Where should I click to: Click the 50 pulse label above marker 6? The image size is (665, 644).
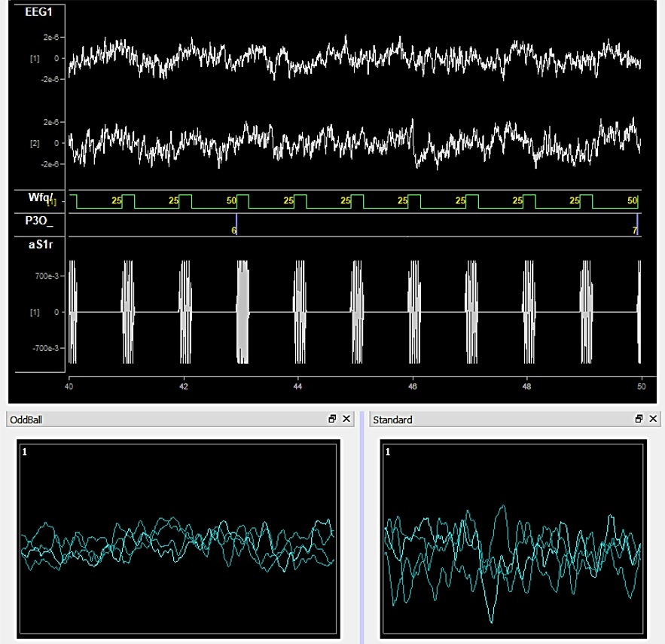coord(231,201)
